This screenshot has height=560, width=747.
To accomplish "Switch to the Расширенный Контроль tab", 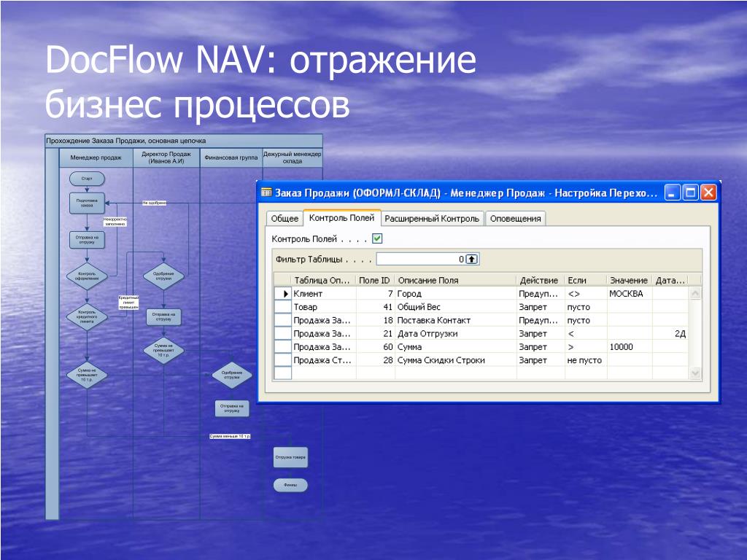I will click(432, 219).
